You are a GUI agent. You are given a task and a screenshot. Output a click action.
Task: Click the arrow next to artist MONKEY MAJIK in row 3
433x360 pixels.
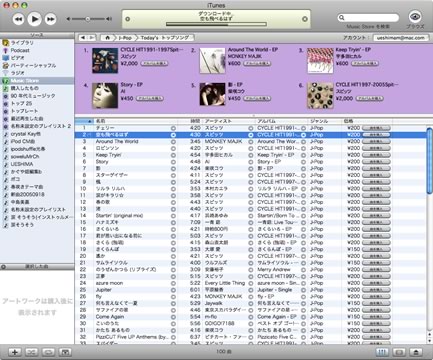click(x=251, y=142)
